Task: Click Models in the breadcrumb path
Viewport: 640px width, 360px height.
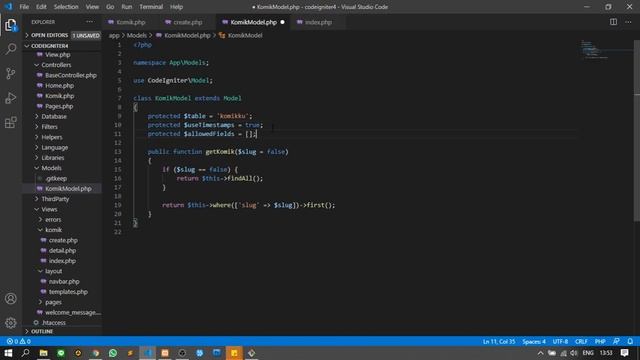Action: [136, 36]
